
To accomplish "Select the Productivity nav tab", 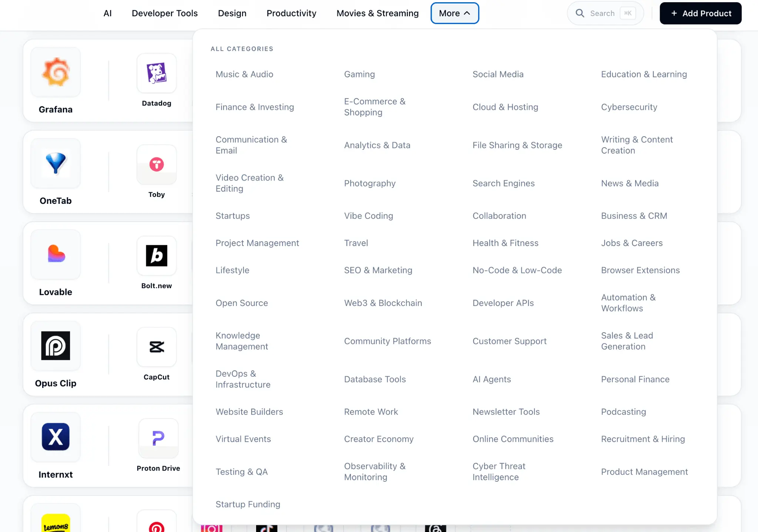I will [x=291, y=13].
